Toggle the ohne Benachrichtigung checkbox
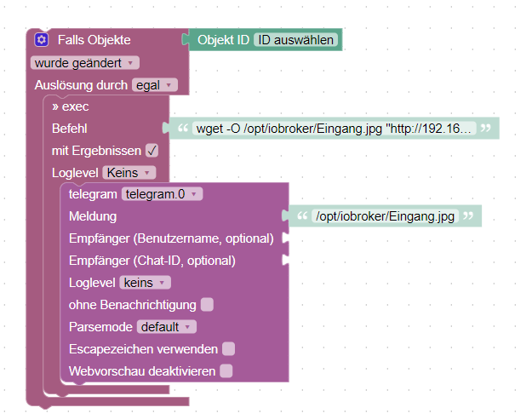Screen dimensions: 532x419 (x=207, y=305)
